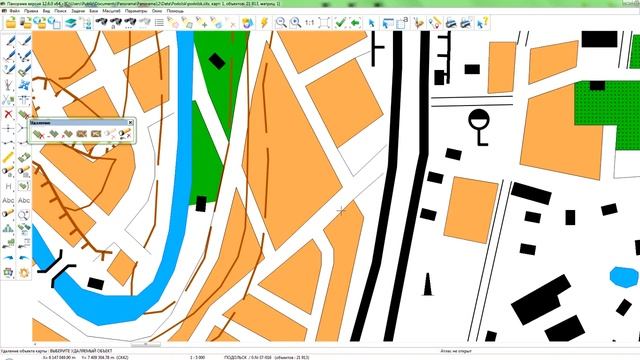640x360 pixels.
Task: Click the green checkmark toolbar icon
Action: (340, 23)
